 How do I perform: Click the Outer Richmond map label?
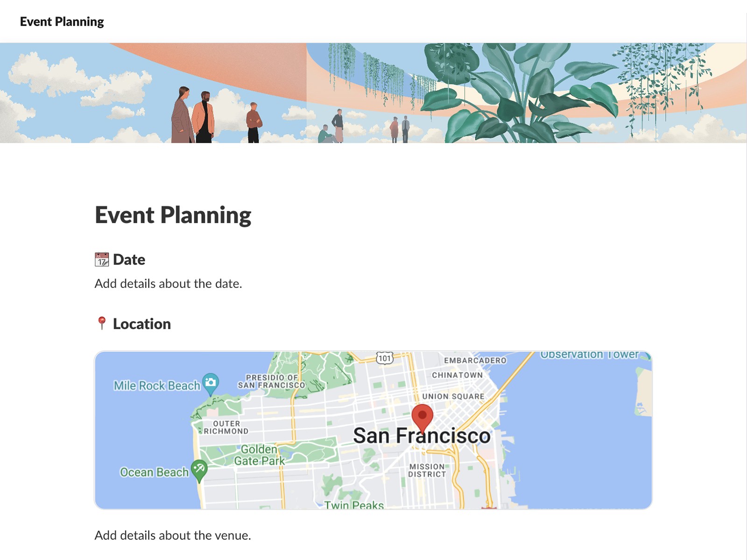click(x=226, y=427)
